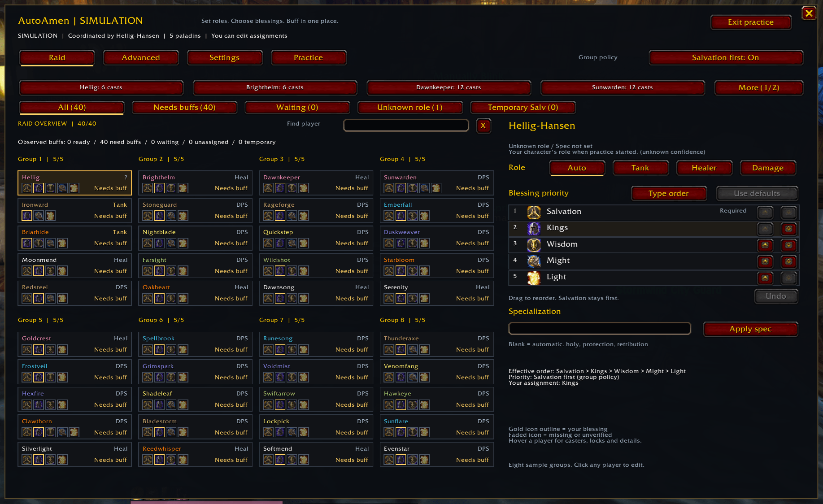Select the Dawnkeeper: 12 casts button
Screen dimensions: 823x504
click(x=449, y=88)
